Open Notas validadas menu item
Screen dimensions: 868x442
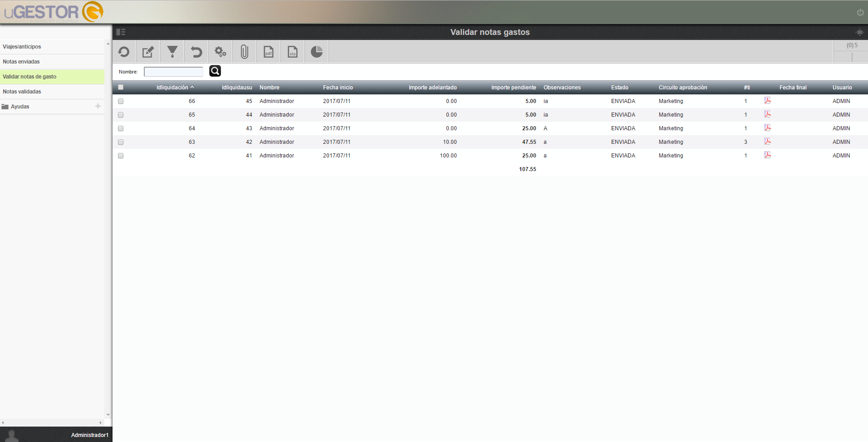(52, 92)
